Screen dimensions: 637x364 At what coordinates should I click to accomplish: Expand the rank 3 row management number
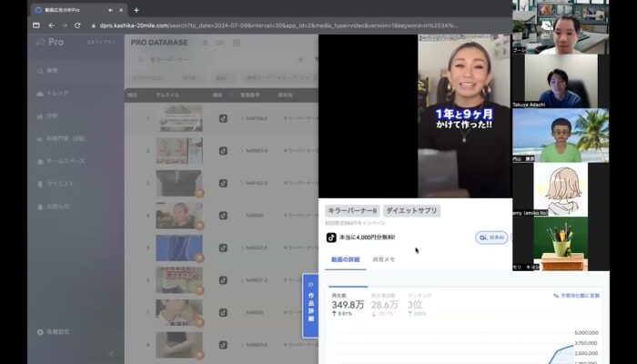(243, 183)
